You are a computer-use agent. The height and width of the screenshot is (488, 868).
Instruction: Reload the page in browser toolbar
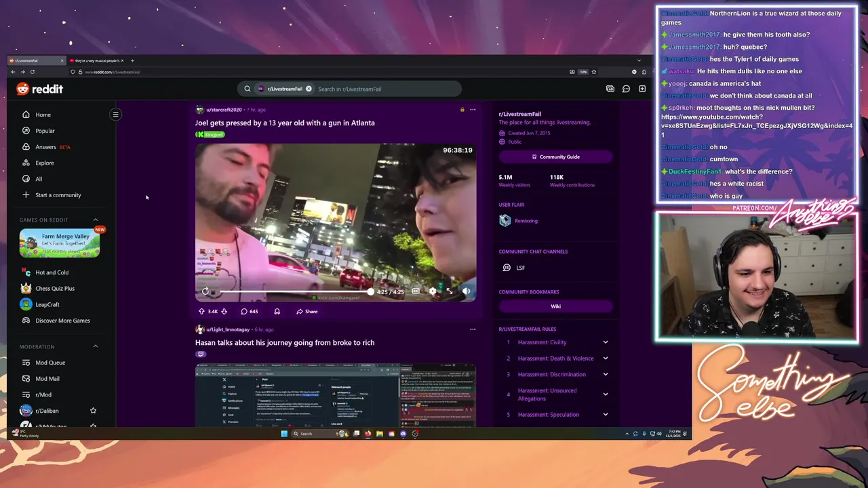pos(32,72)
